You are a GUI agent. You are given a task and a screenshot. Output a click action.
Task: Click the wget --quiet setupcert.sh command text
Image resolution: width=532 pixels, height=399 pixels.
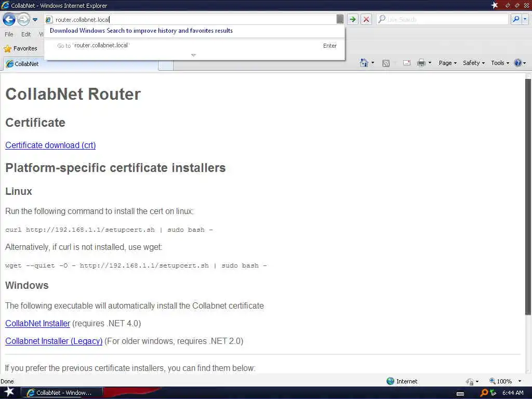pyautogui.click(x=136, y=265)
